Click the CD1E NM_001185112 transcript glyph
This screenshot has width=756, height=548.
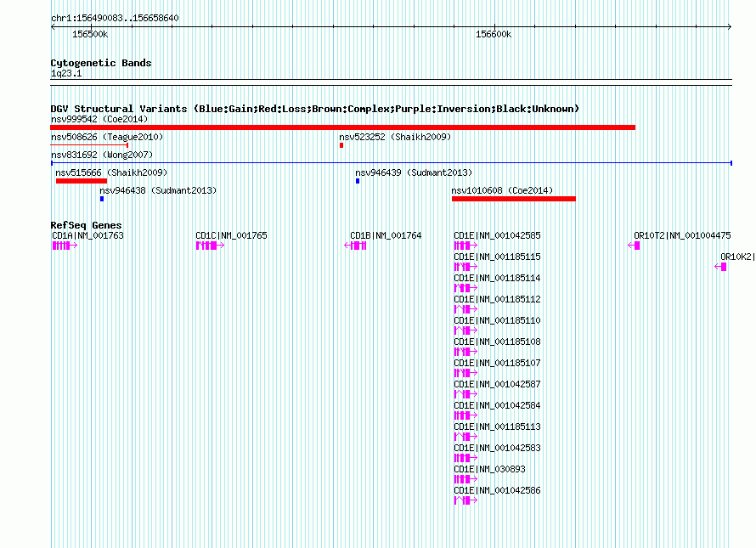(465, 309)
